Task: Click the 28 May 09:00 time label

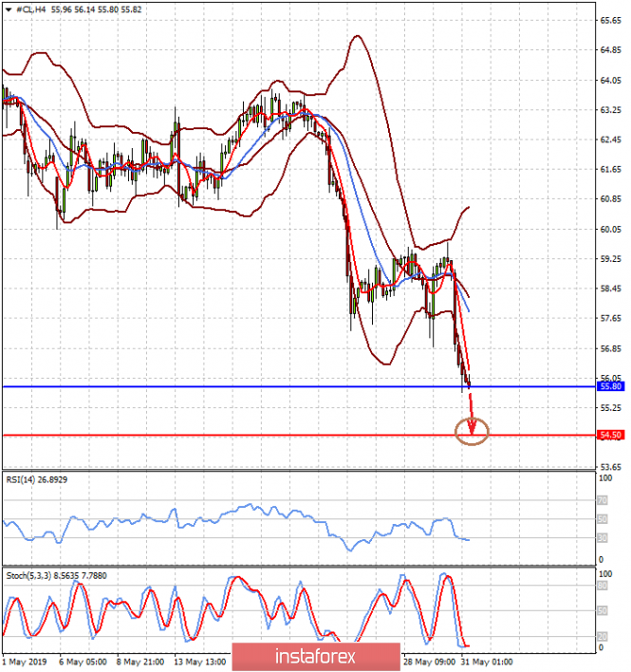Action: [x=430, y=663]
